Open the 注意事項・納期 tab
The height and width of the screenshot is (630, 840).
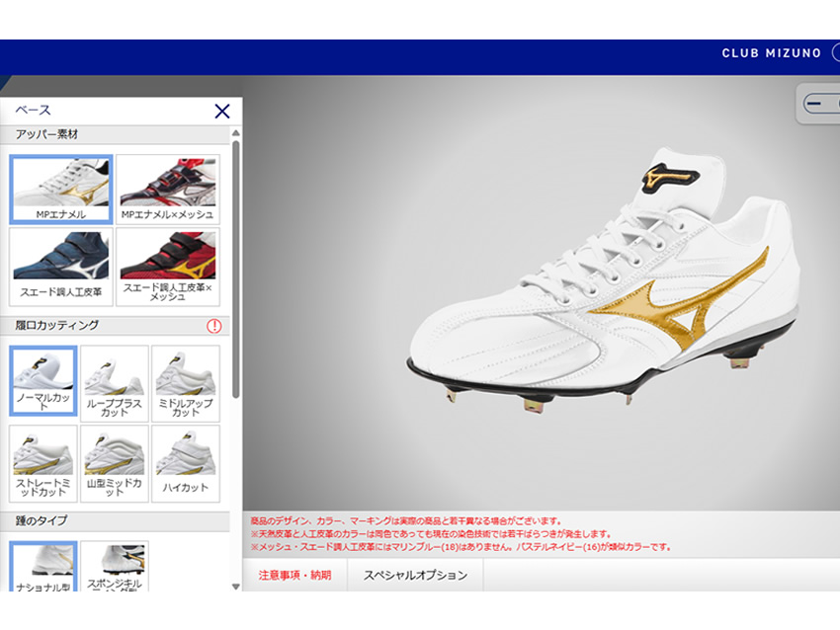point(294,576)
